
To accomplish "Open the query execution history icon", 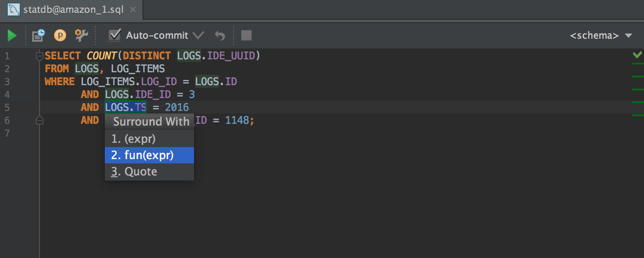I will [38, 35].
